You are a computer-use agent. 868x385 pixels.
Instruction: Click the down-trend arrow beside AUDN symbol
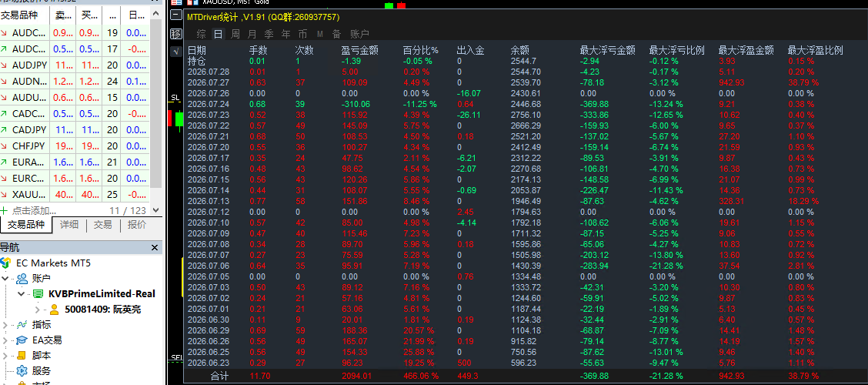click(x=5, y=82)
